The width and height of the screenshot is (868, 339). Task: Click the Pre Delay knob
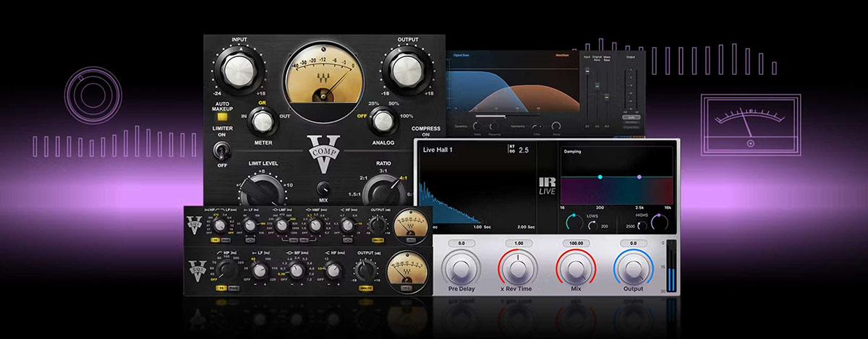click(x=461, y=270)
